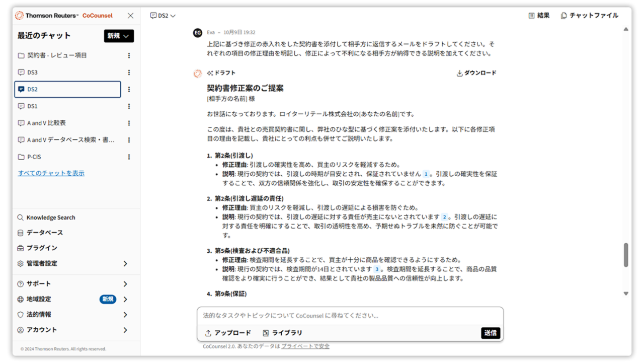Open the 新規 dropdown
This screenshot has width=644, height=363.
pos(119,36)
